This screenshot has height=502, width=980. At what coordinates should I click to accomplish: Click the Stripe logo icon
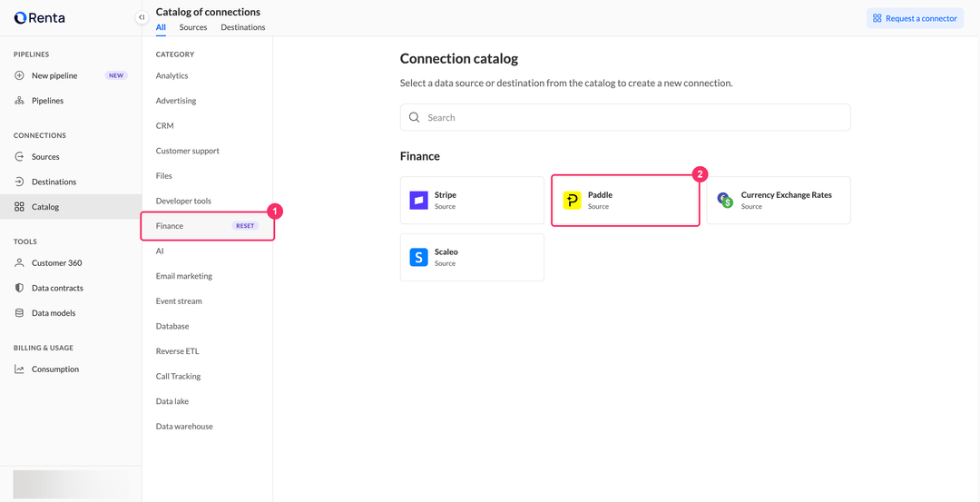point(418,200)
